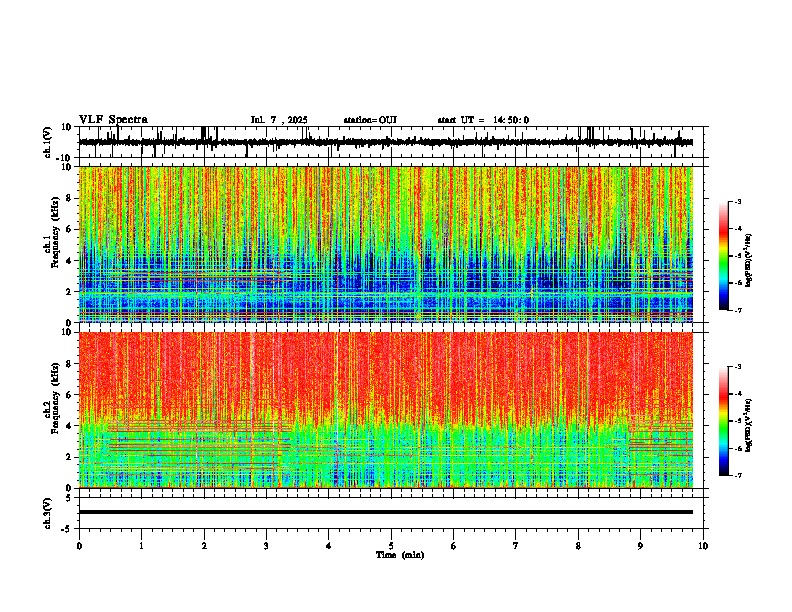Screen dimensions: 792x612
Task: Click the "2" tick on the time axis
Action: pyautogui.click(x=204, y=546)
